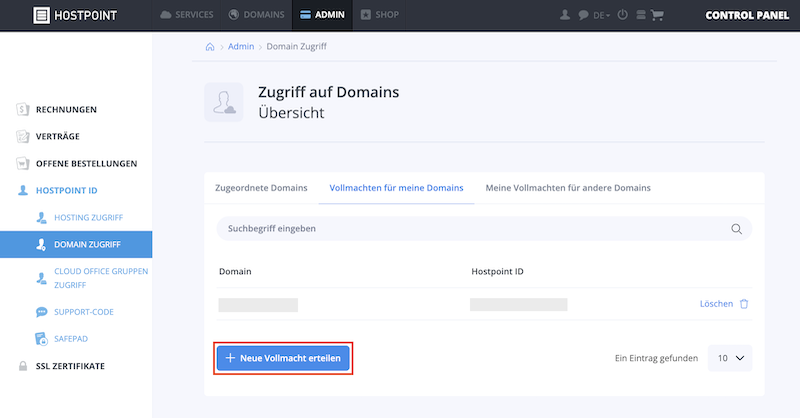Open the shopping cart icon
Screen dimensions: 800x418
pyautogui.click(x=657, y=15)
